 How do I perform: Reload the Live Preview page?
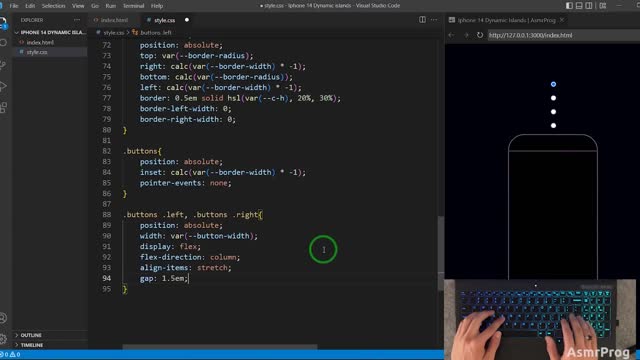point(480,35)
